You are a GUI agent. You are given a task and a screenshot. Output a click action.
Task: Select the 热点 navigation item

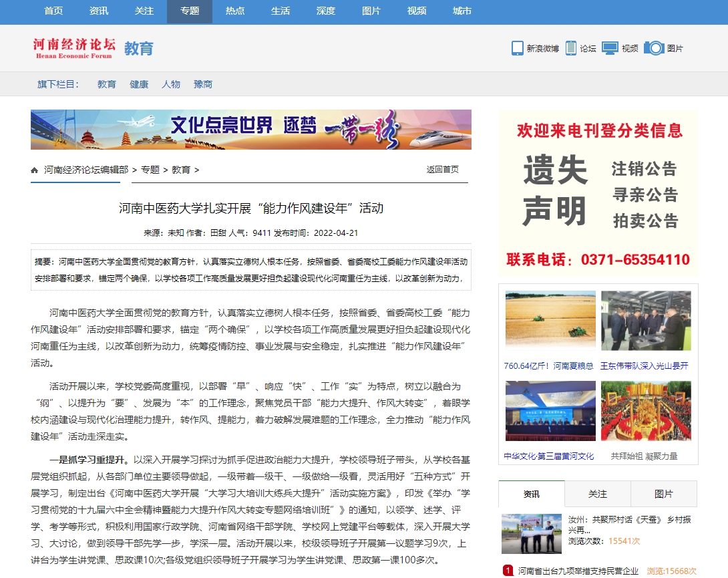click(x=235, y=11)
